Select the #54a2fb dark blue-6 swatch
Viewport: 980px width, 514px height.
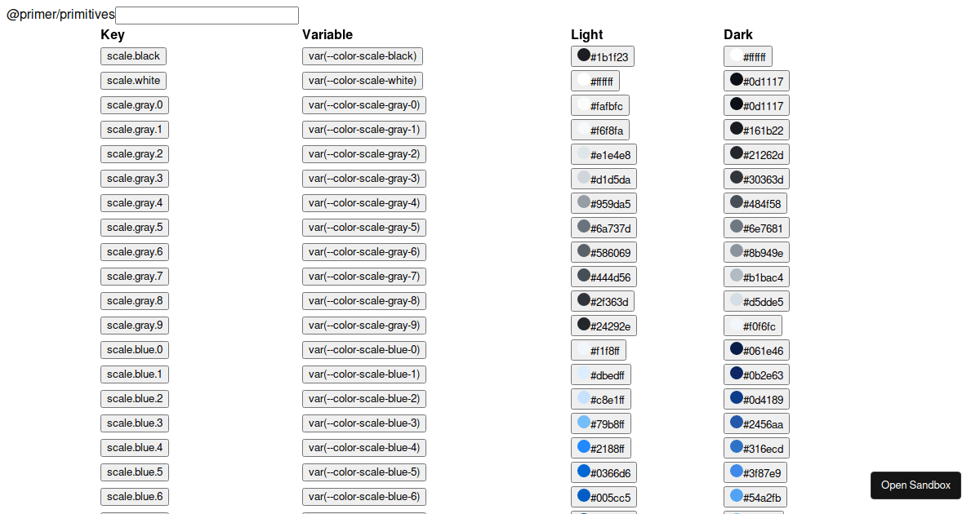tap(755, 496)
